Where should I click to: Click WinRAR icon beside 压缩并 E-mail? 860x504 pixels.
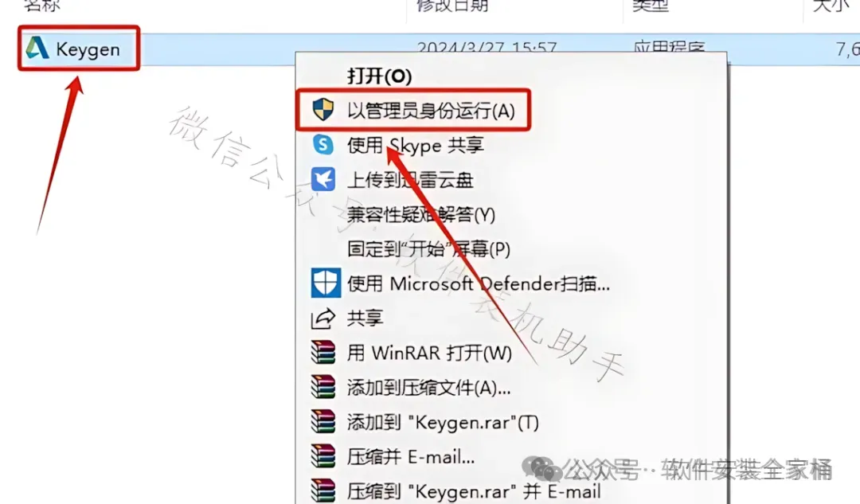point(323,455)
